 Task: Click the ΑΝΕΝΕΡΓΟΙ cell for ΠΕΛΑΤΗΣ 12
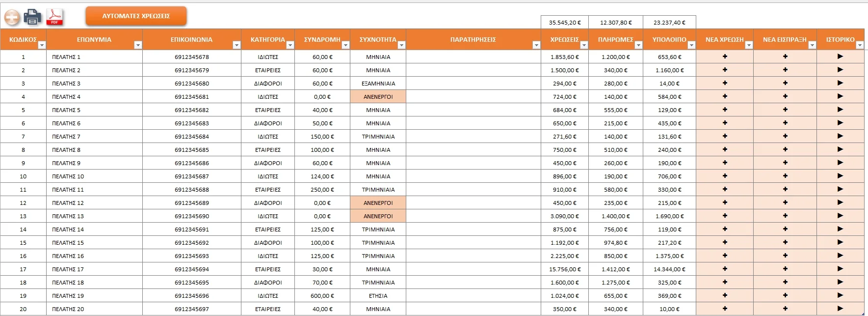click(x=378, y=203)
